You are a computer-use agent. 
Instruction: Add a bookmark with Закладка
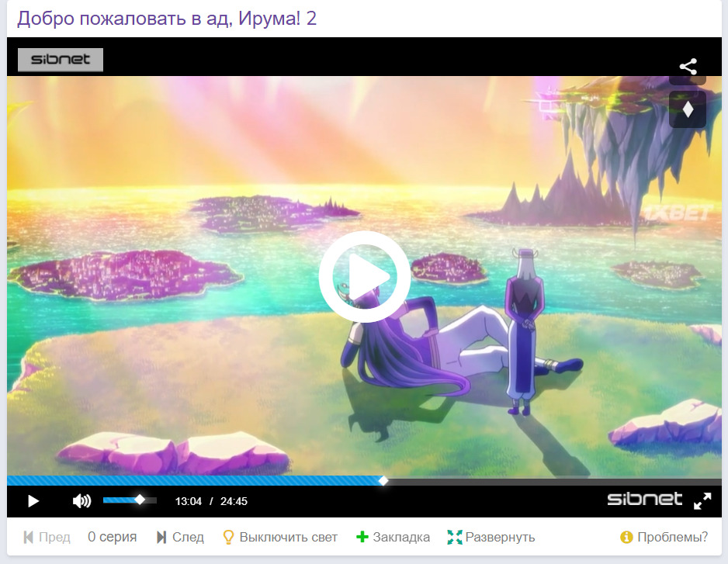393,537
